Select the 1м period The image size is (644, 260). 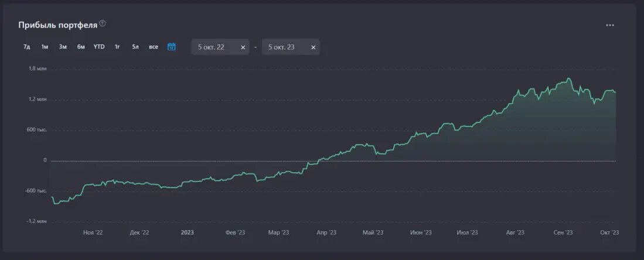point(45,47)
